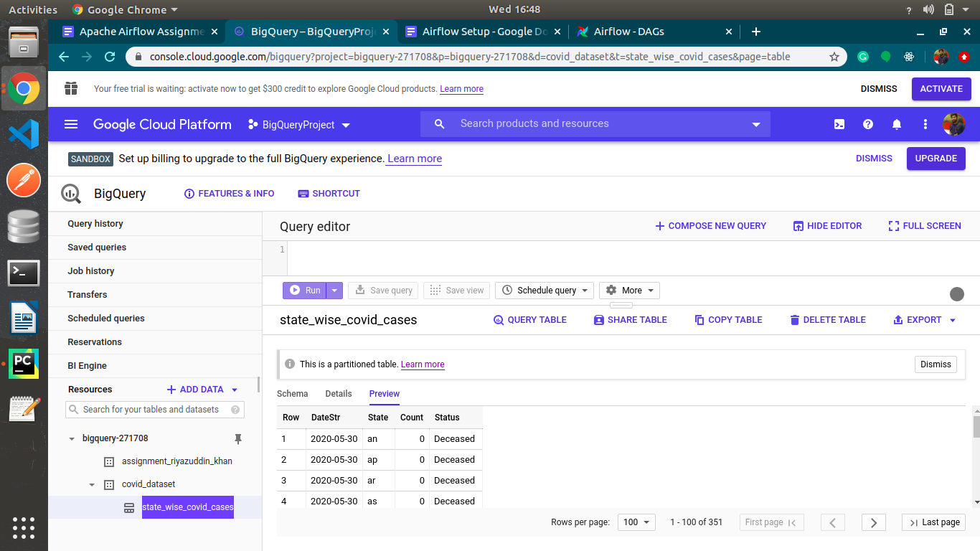980x551 pixels.
Task: Click the React developer tools extension icon
Action: pos(909,57)
